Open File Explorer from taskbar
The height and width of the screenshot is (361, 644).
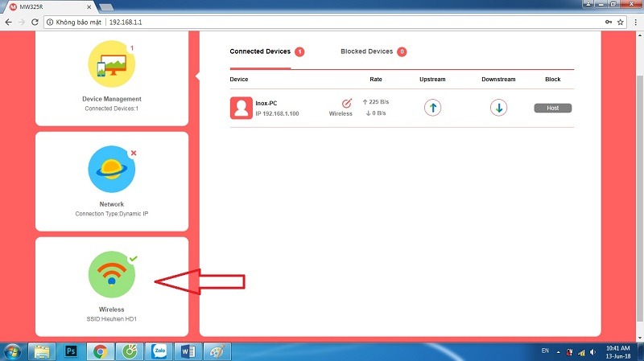coord(42,352)
